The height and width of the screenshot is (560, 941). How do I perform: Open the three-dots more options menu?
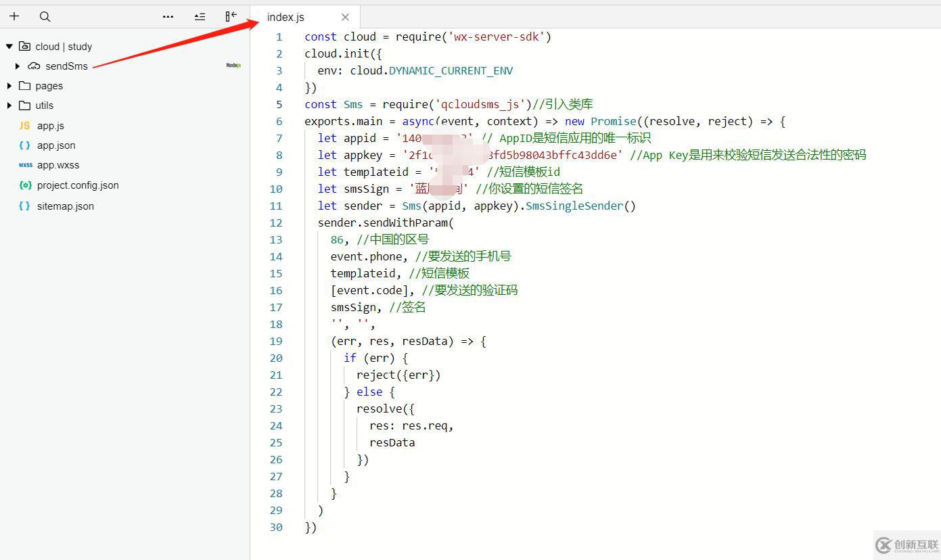click(168, 16)
